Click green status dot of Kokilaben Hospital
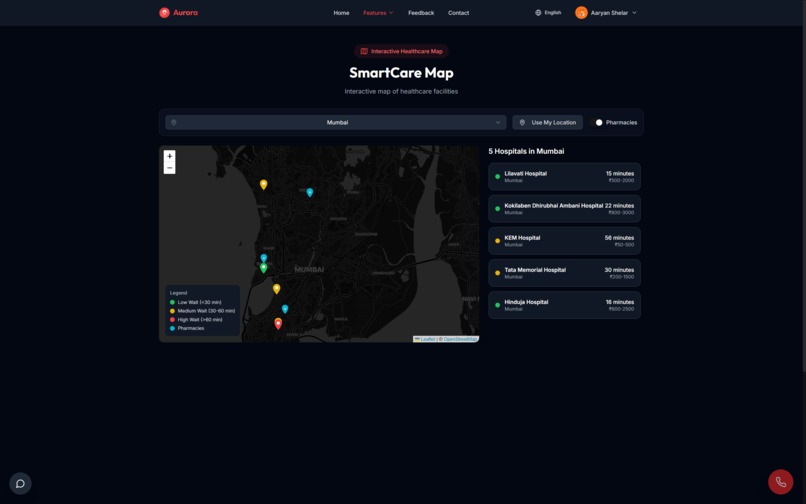The image size is (806, 504). (x=497, y=209)
